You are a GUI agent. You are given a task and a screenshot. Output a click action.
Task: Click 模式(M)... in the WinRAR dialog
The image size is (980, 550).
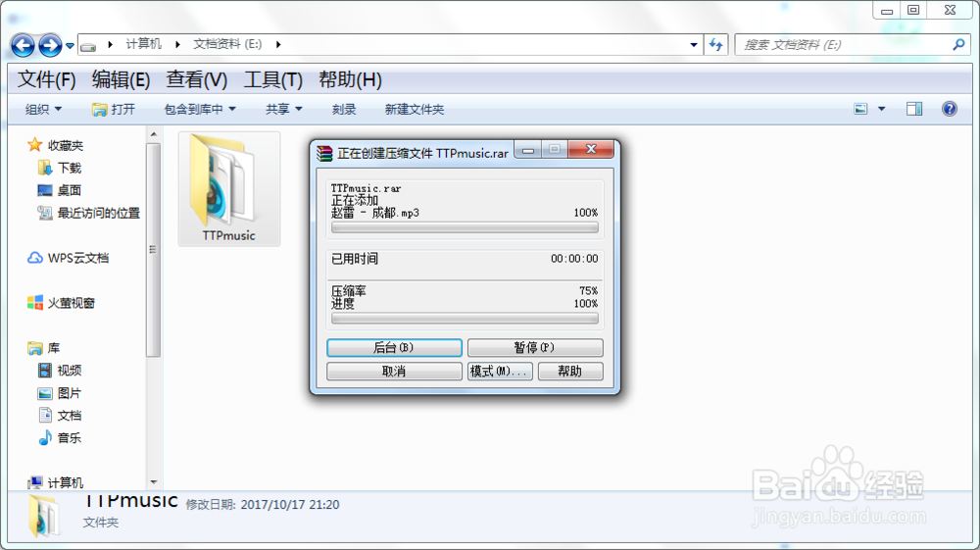point(500,372)
